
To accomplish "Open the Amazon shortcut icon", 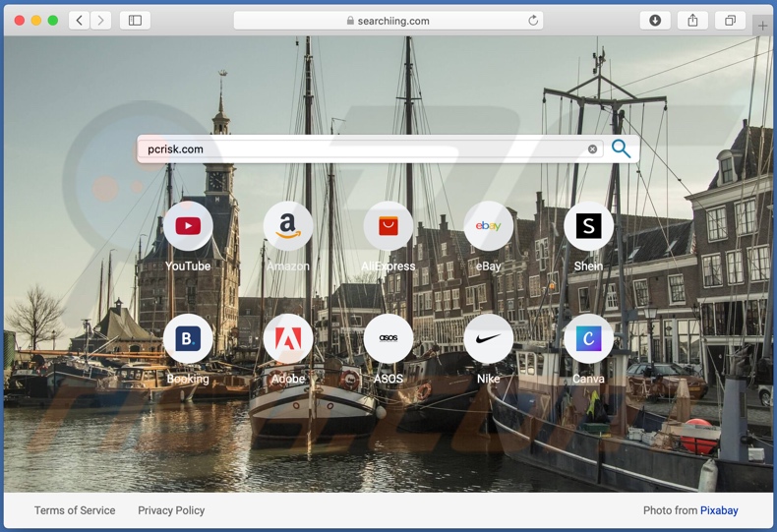I will pyautogui.click(x=287, y=227).
